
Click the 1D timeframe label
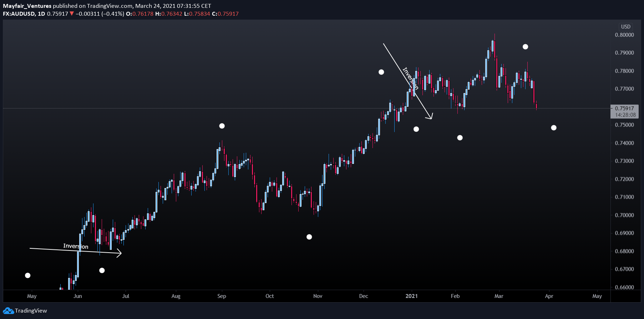click(x=41, y=14)
